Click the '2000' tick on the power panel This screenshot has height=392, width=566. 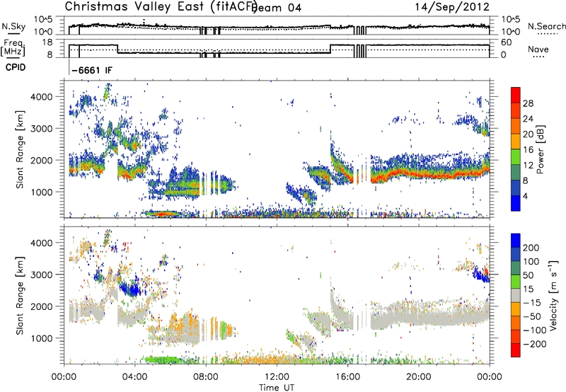pyautogui.click(x=42, y=160)
